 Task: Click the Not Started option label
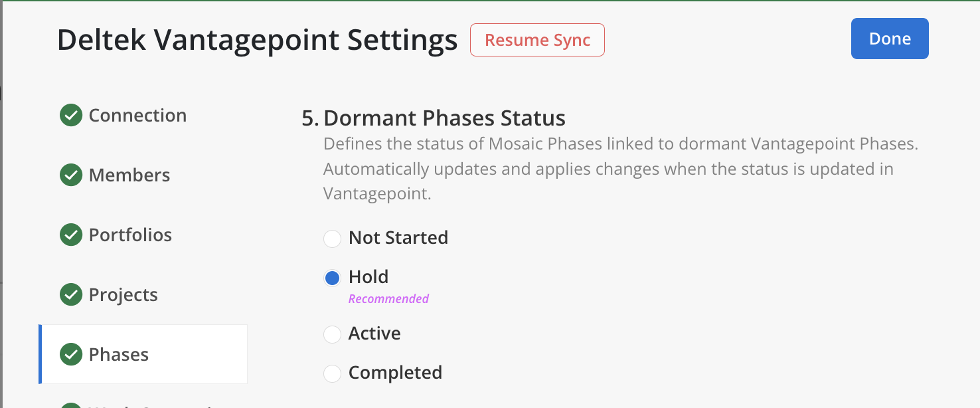[x=398, y=238]
